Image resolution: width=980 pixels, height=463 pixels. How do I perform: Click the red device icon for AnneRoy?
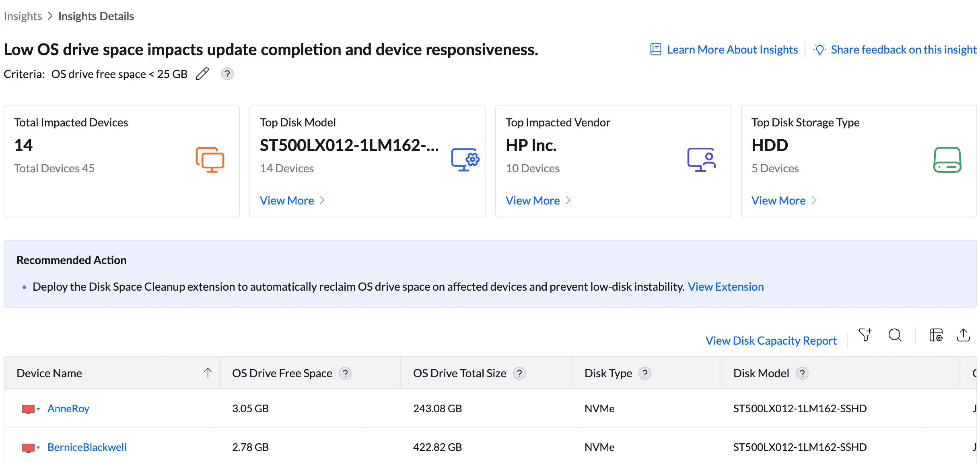[28, 409]
